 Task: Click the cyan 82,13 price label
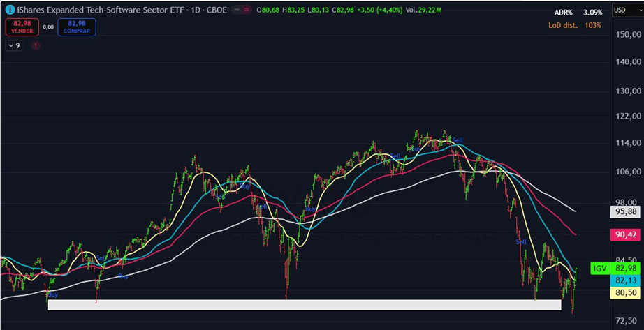625,280
